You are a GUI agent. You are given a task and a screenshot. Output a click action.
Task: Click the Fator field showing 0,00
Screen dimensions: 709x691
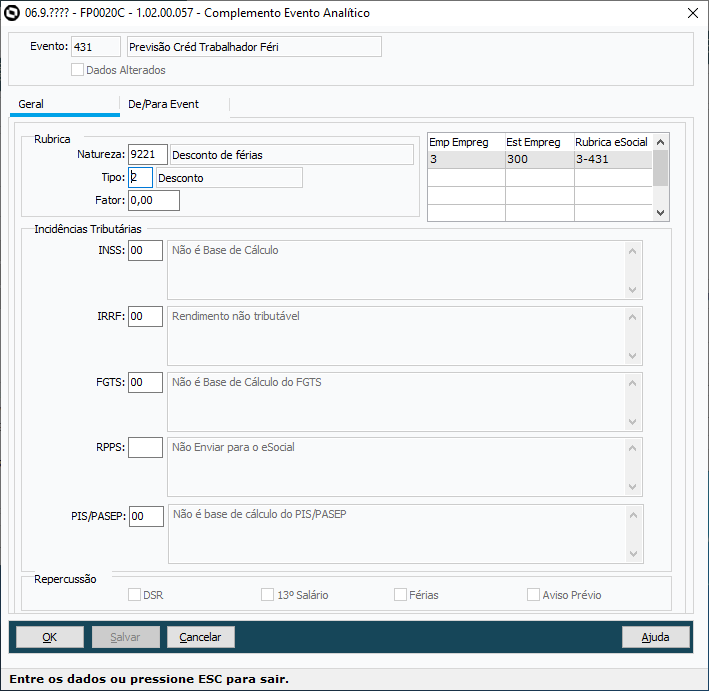[154, 200]
